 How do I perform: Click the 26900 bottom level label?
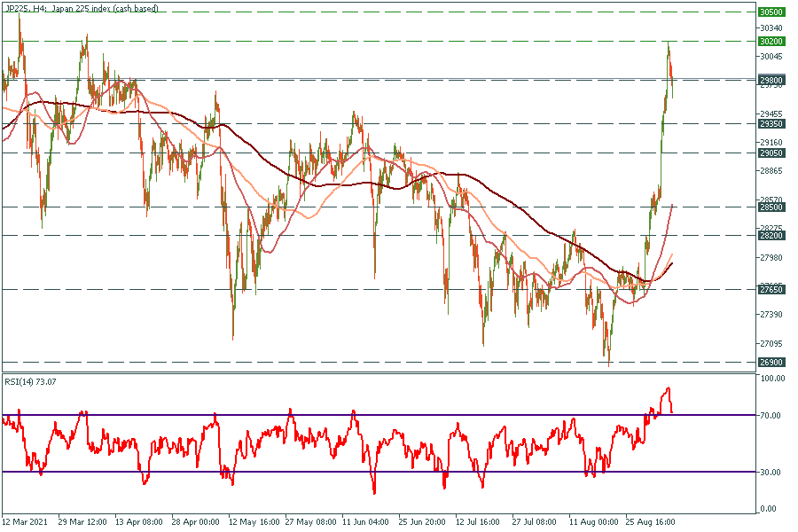pyautogui.click(x=771, y=362)
